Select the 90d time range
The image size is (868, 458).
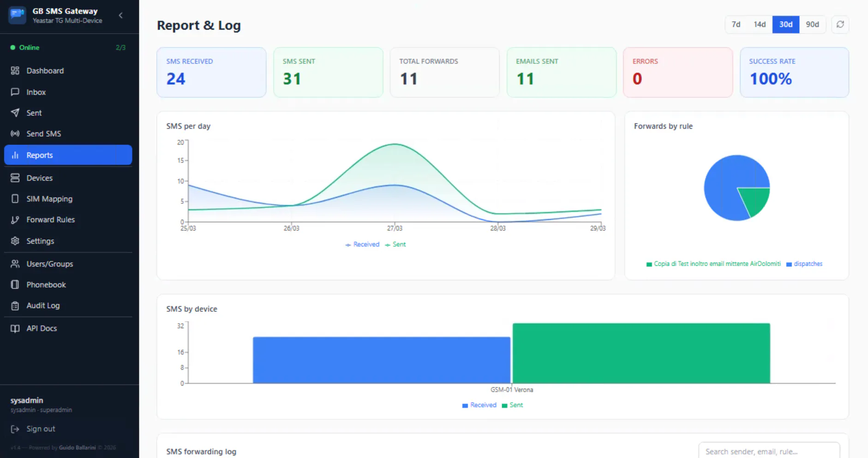coord(812,24)
